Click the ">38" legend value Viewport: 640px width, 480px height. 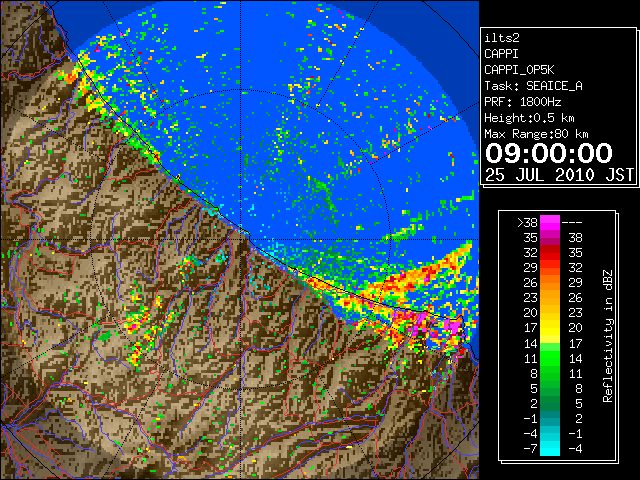coord(527,223)
